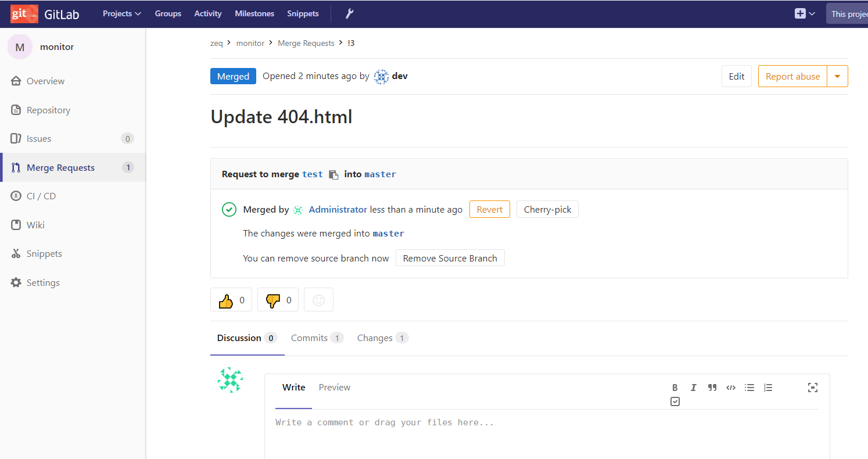Add a task list checkbox item
This screenshot has width=868, height=459.
[675, 401]
